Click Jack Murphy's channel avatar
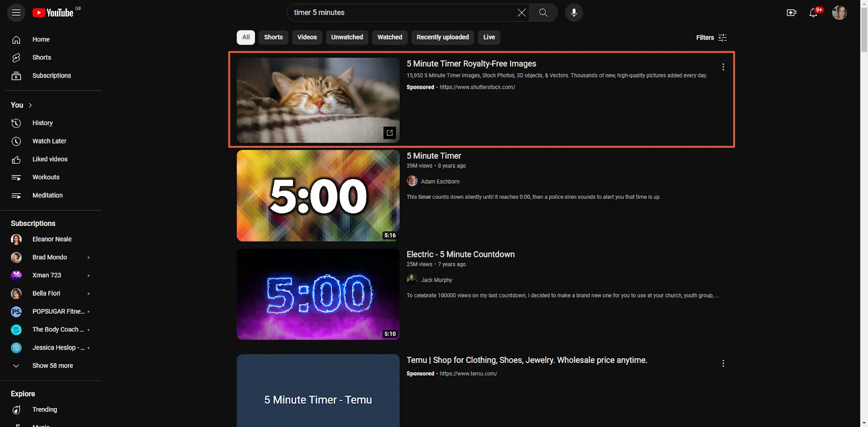 (x=412, y=280)
